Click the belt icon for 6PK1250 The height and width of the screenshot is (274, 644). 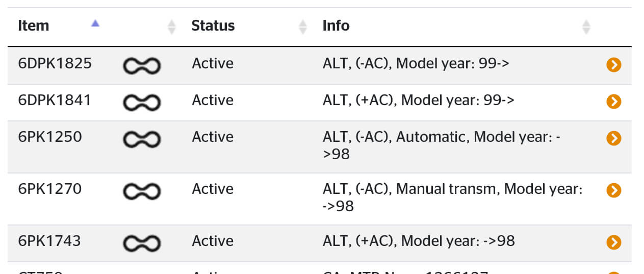point(142,139)
